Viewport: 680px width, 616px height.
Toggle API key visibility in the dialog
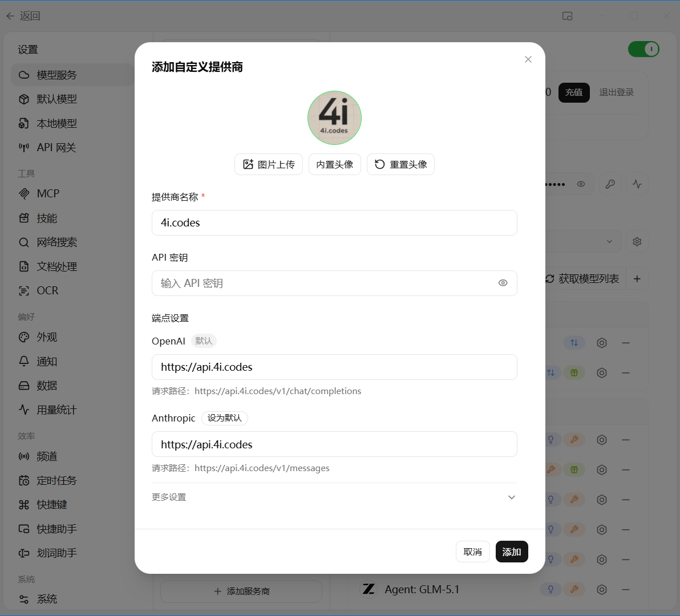[x=503, y=283]
